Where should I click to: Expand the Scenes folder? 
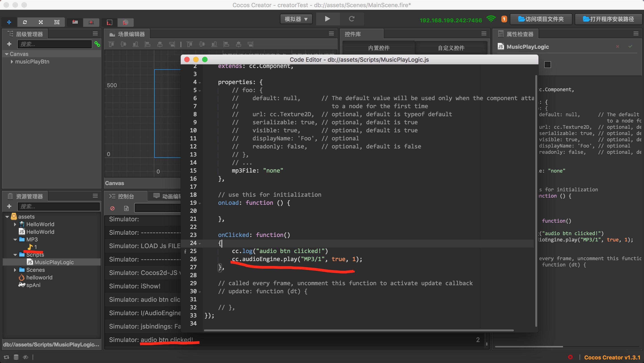(15, 270)
